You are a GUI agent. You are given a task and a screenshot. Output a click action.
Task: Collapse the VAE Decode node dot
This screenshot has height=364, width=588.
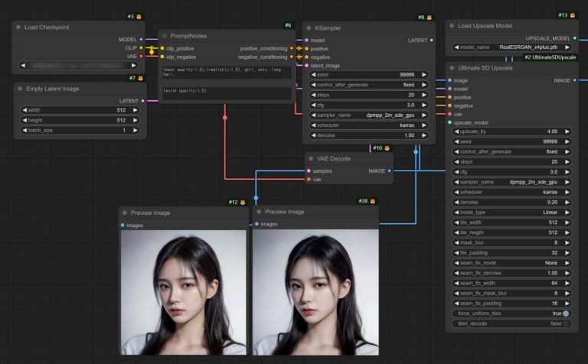coord(311,159)
